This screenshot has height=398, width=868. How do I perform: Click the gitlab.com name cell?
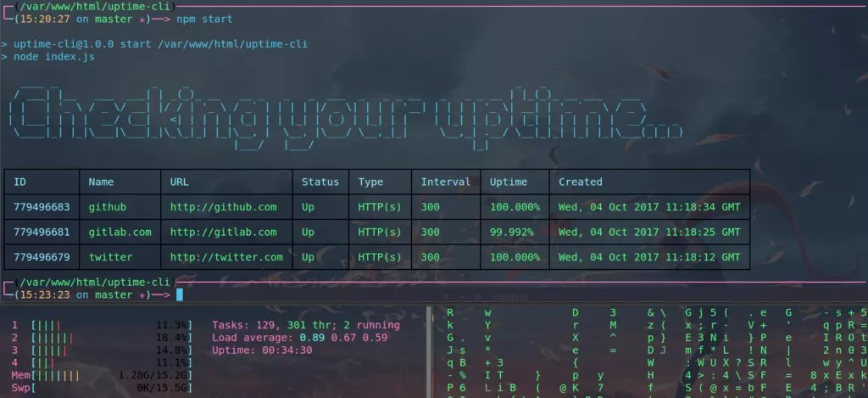pyautogui.click(x=120, y=232)
